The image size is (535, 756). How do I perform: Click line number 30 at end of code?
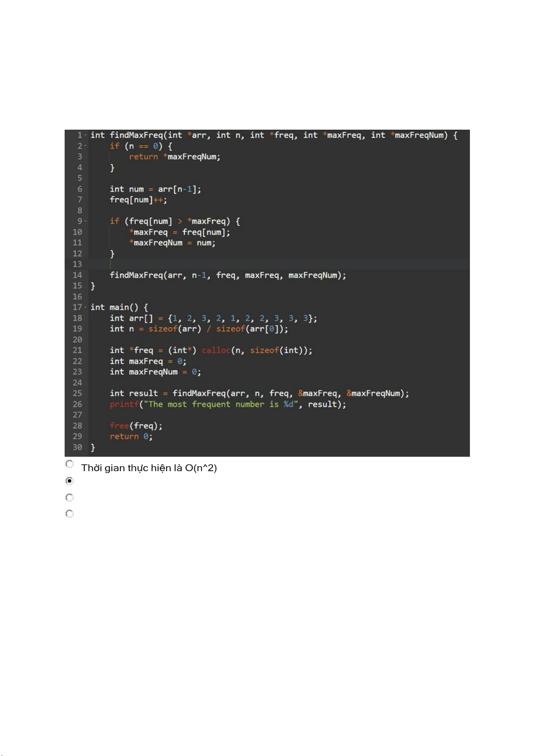click(x=77, y=447)
